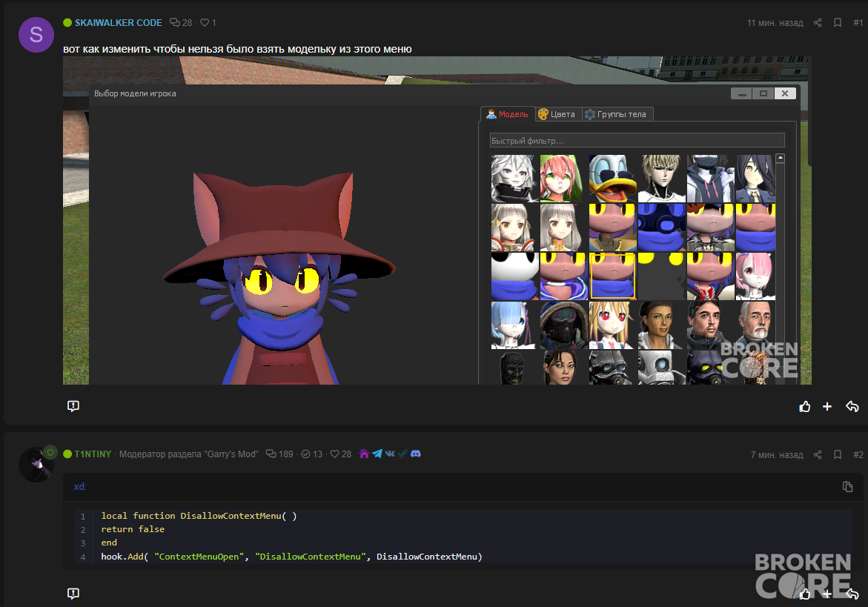Open T1NTINY's avatar picture

[x=36, y=465]
